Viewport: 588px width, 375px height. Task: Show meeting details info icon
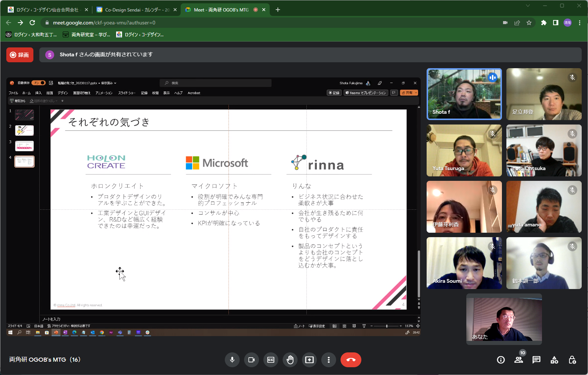(501, 360)
